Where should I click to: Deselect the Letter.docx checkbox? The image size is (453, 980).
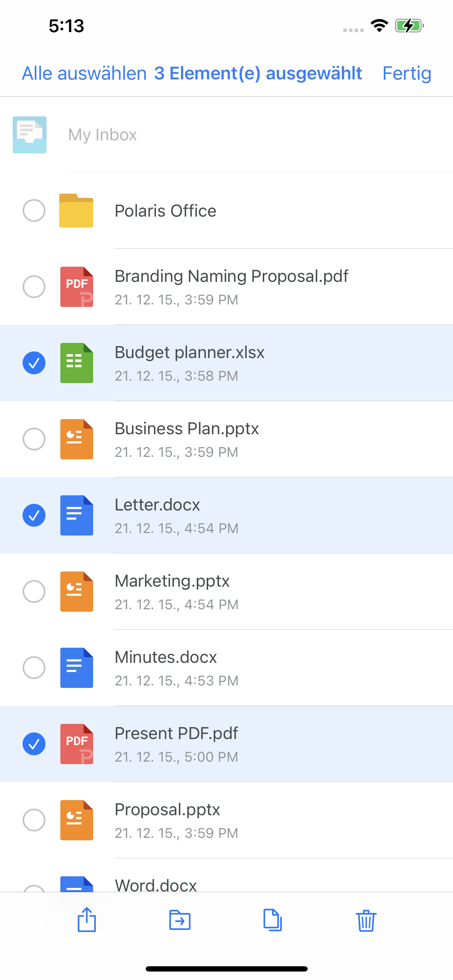[34, 515]
